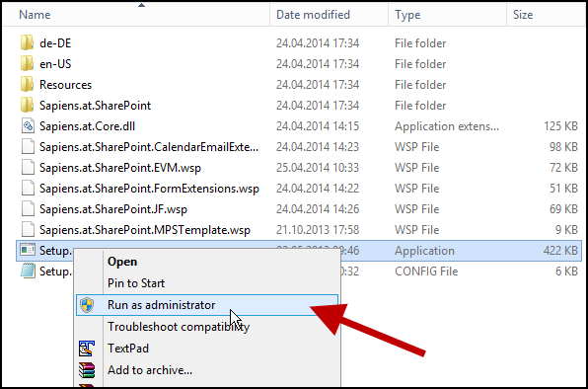Screen dimensions: 588x389
Task: Click the Application type cell of Setup
Action: (x=424, y=251)
